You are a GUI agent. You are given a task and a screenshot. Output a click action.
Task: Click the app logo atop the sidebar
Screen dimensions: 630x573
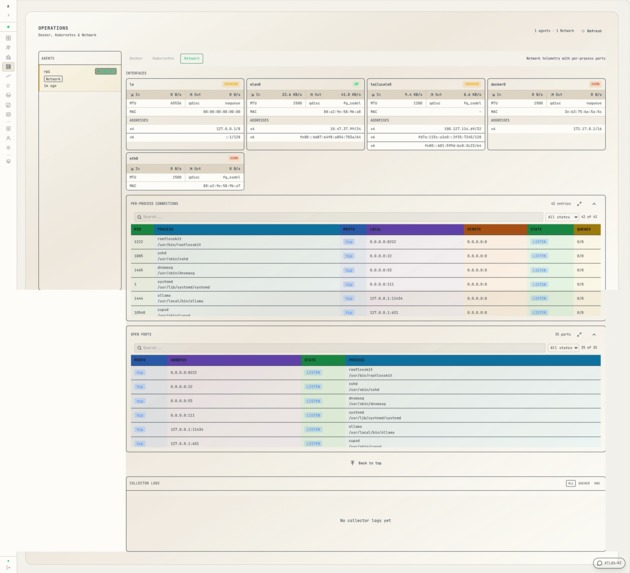point(8,6)
